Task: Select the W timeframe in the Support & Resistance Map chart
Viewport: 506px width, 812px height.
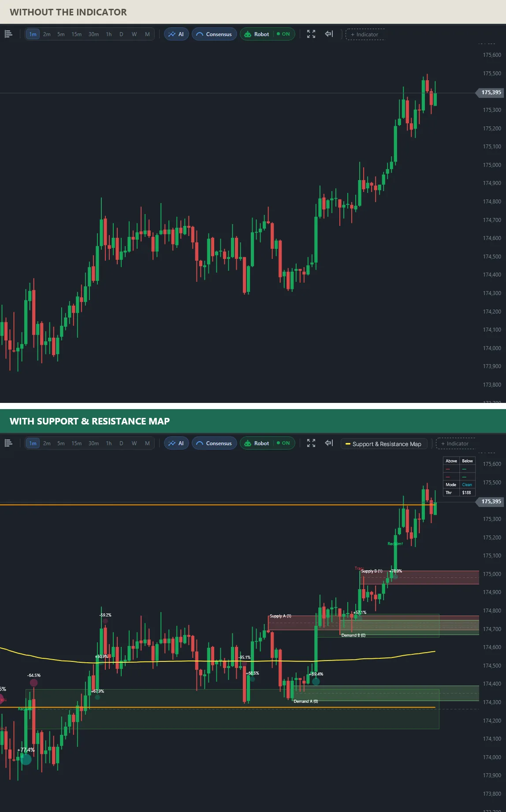Action: pos(134,443)
